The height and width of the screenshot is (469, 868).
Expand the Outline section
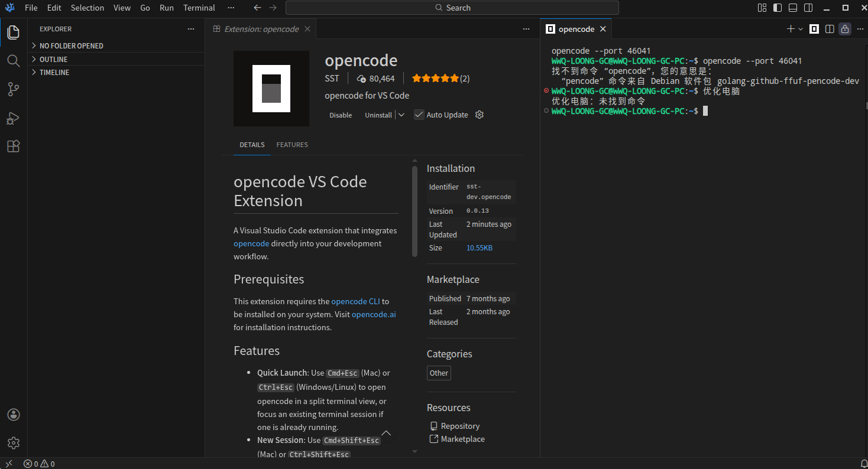(x=53, y=60)
